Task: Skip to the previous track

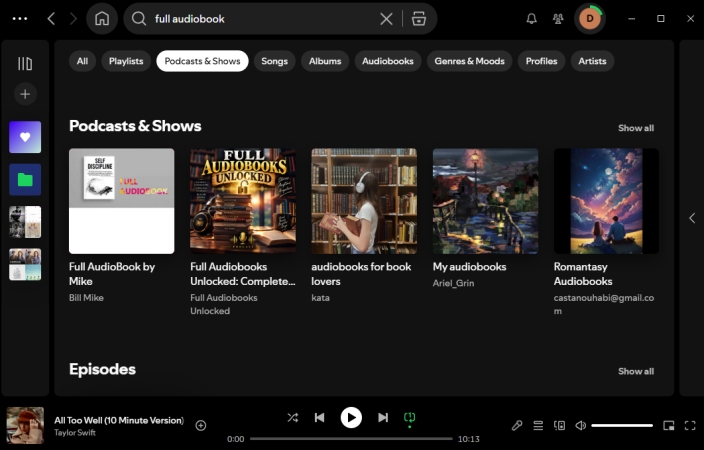Action: (x=320, y=418)
